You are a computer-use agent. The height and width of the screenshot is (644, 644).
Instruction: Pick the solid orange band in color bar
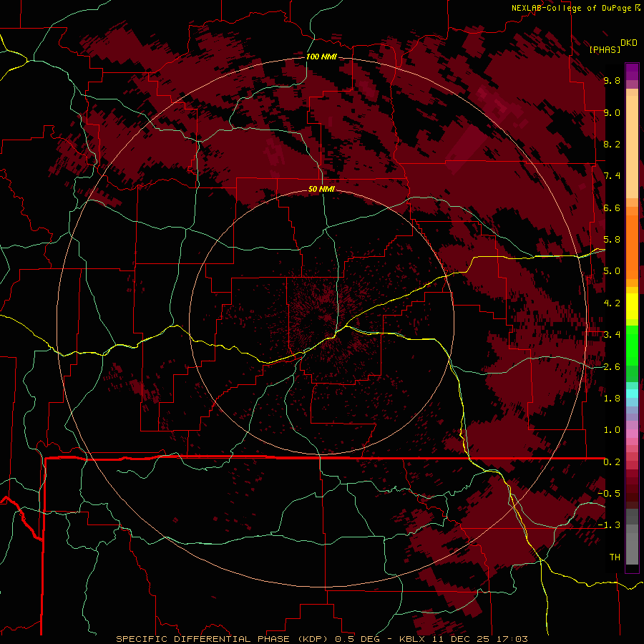pyautogui.click(x=632, y=246)
